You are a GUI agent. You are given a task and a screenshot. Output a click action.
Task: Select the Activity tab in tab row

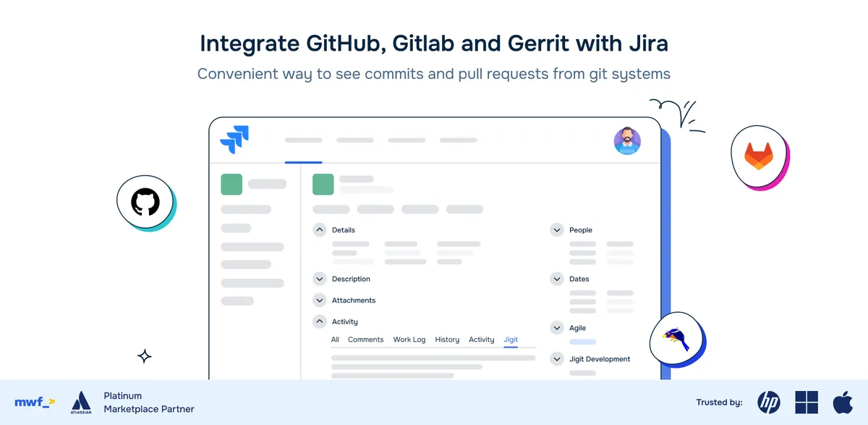click(482, 340)
